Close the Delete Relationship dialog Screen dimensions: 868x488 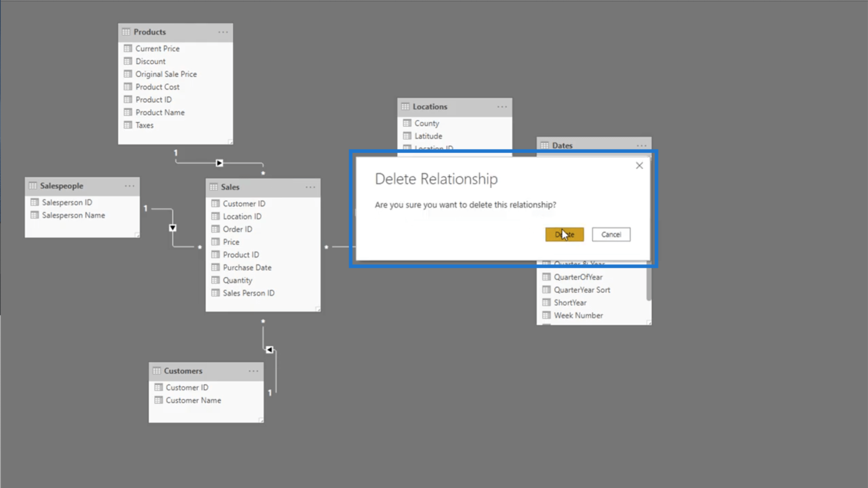(639, 166)
